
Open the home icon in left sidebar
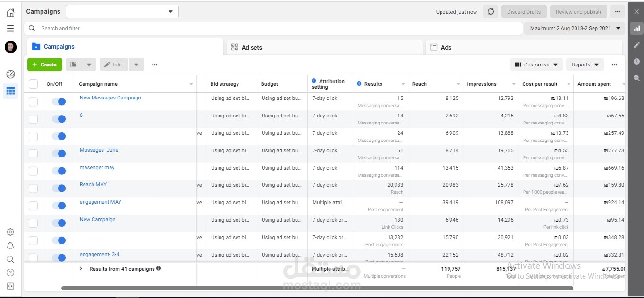10,13
